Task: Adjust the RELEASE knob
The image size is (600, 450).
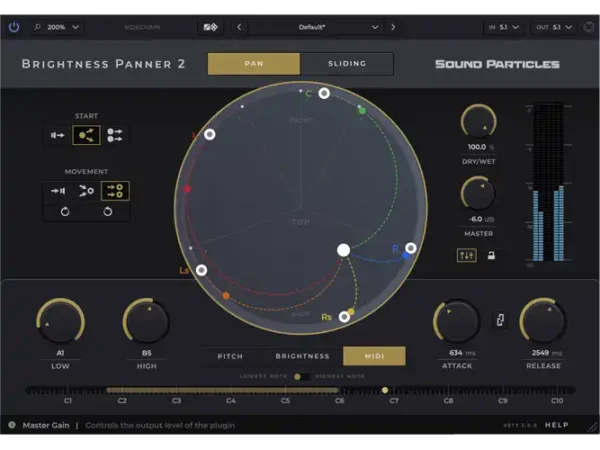Action: pos(543,321)
